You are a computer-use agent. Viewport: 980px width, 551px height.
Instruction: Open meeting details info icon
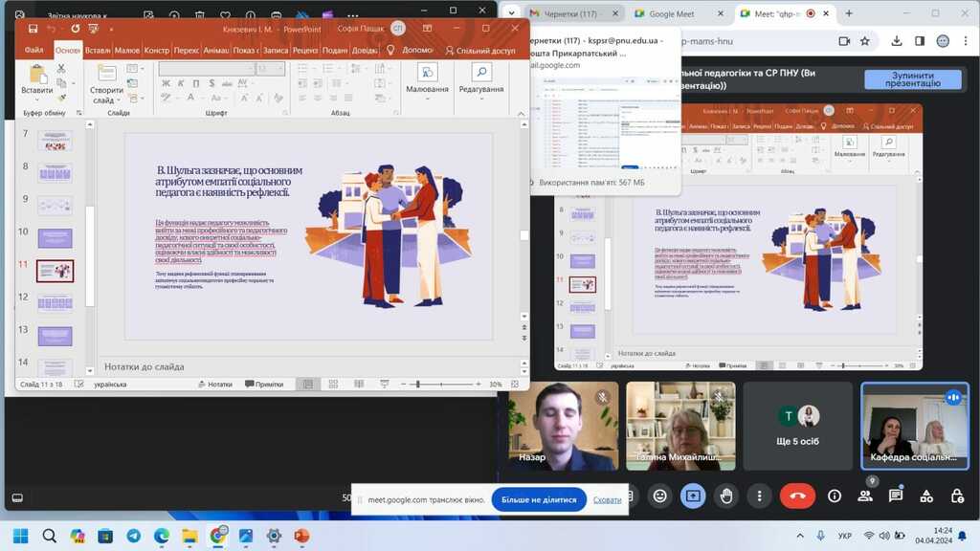click(835, 496)
